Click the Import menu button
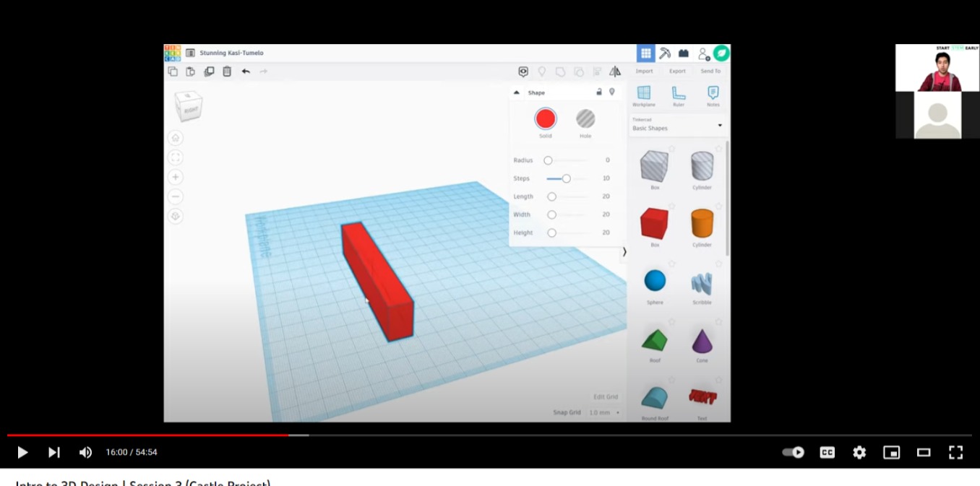The width and height of the screenshot is (980, 486). pyautogui.click(x=644, y=71)
